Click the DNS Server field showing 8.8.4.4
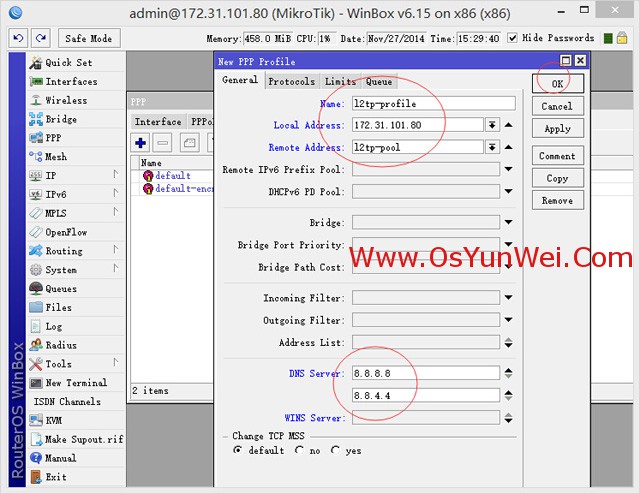Viewport: 640px width, 494px height. tap(426, 395)
